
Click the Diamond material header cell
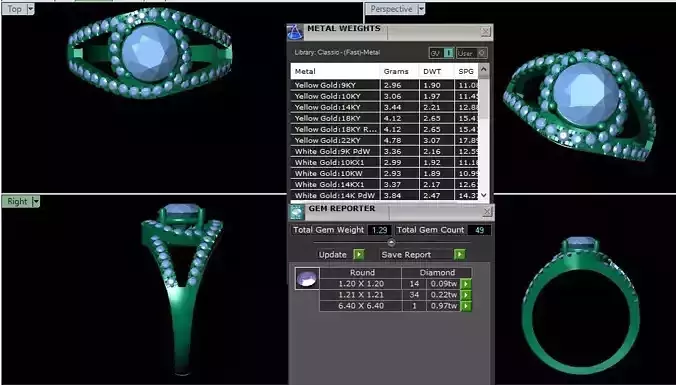tap(437, 272)
